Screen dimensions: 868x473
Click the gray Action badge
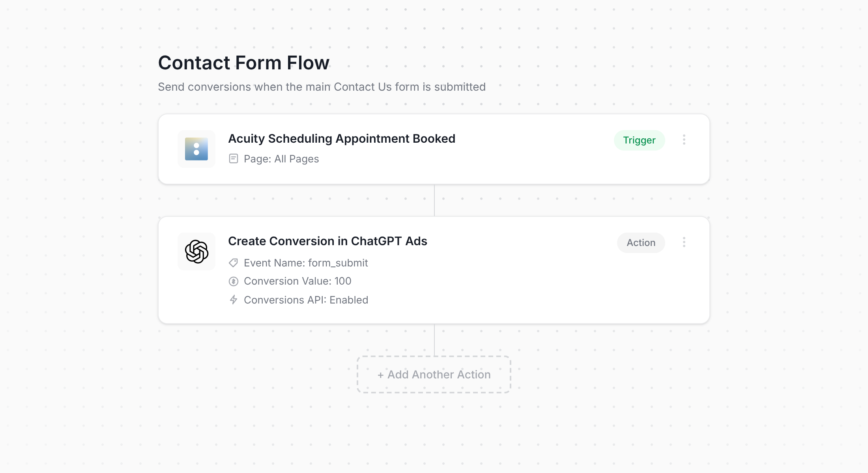pyautogui.click(x=641, y=243)
